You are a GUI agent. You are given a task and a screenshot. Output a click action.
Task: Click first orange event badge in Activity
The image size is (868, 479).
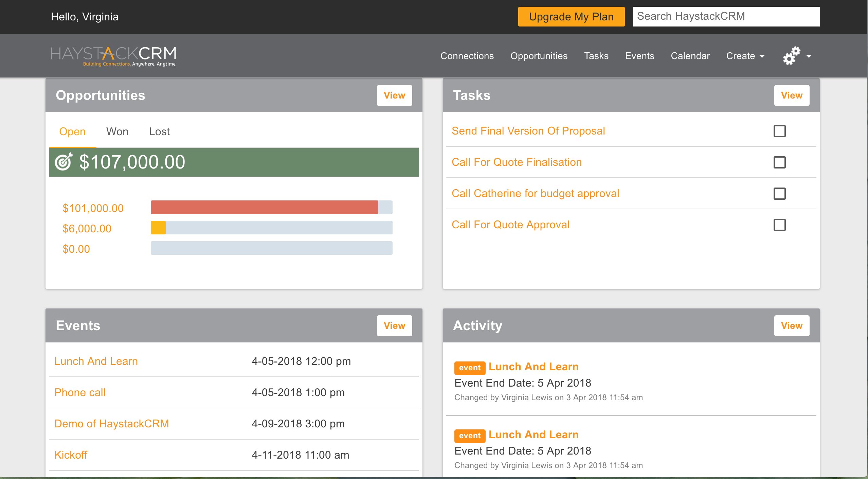coord(470,368)
